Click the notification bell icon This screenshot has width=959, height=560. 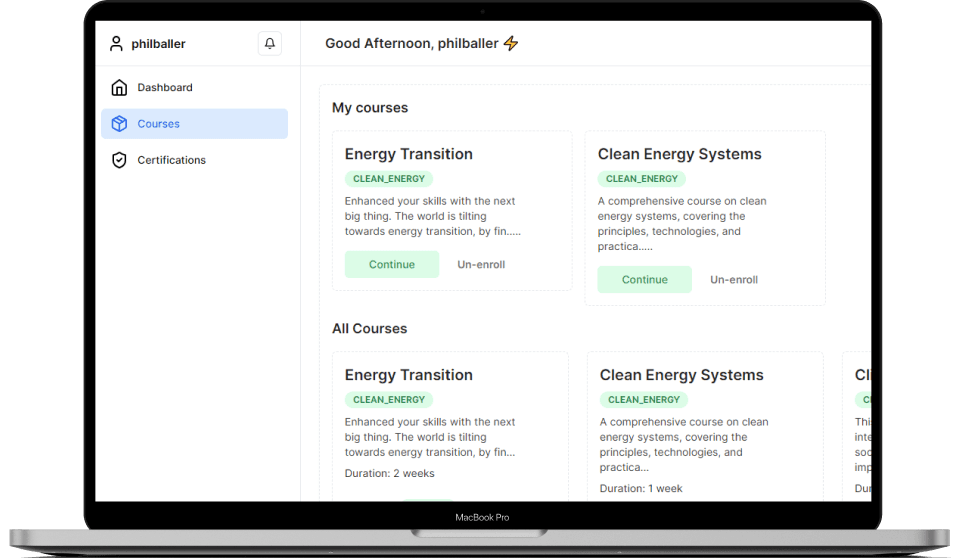269,43
